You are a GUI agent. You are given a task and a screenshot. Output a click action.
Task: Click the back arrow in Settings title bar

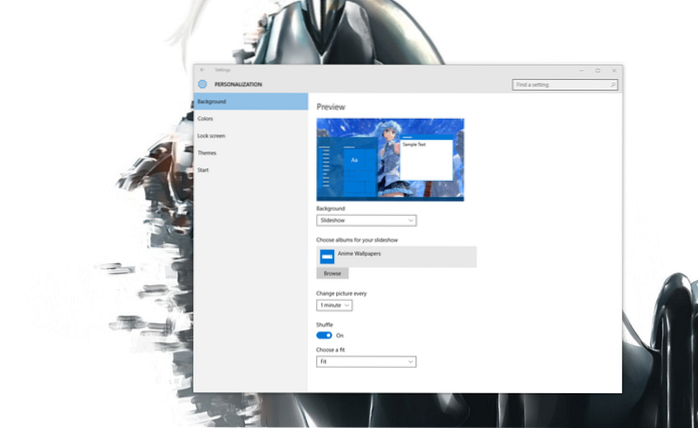[x=202, y=70]
